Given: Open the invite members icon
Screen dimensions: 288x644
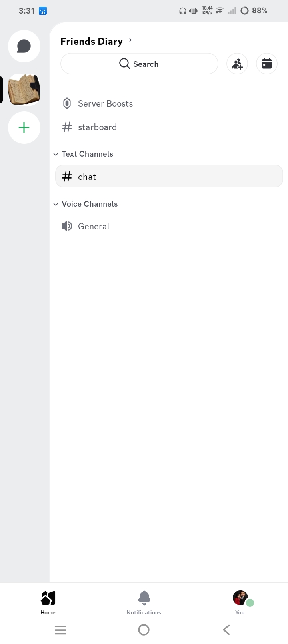Looking at the screenshot, I should 237,64.
